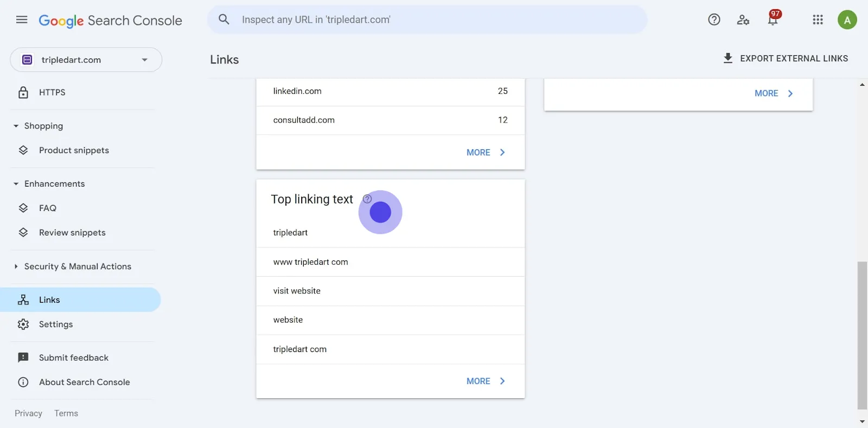Select the 'website' linking text row

pyautogui.click(x=390, y=320)
